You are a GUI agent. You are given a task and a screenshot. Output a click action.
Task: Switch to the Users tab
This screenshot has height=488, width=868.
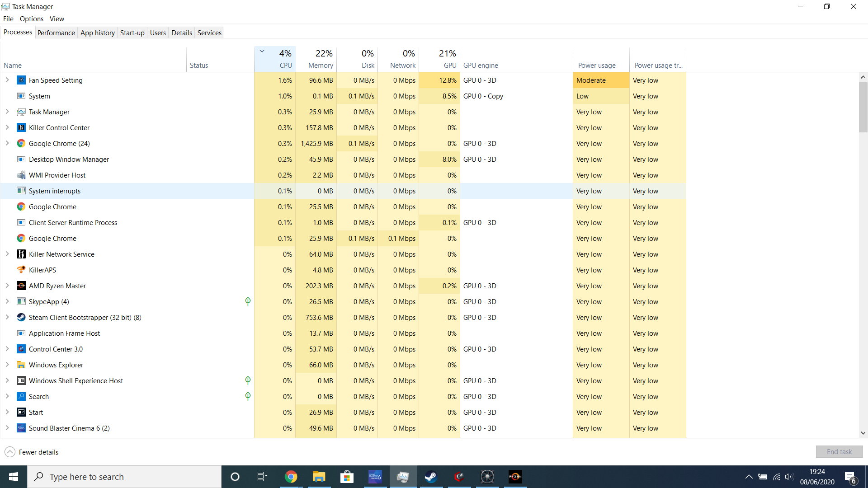[x=158, y=33]
